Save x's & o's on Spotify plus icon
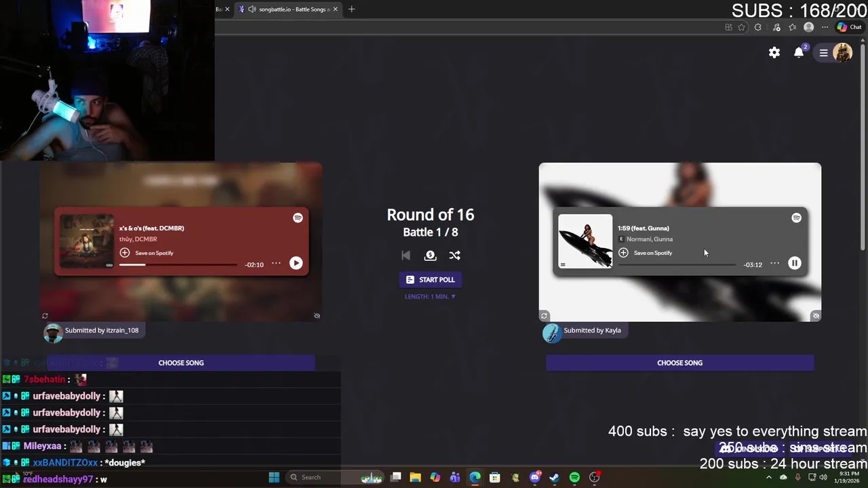 point(125,253)
